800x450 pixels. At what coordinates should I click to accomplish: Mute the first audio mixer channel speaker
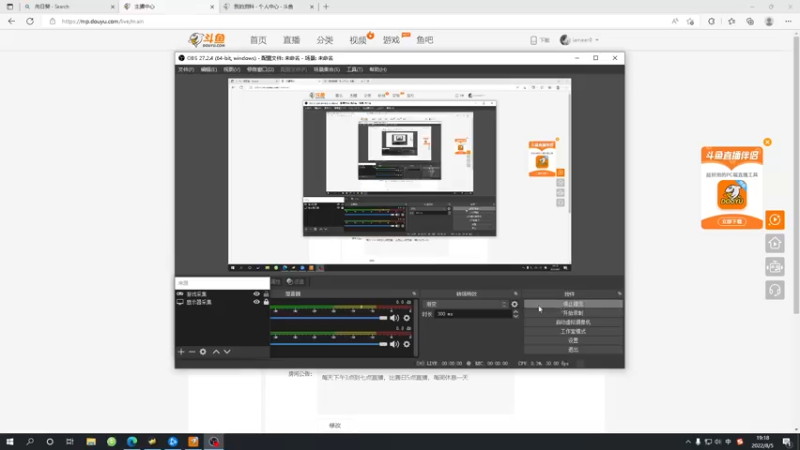click(x=394, y=318)
